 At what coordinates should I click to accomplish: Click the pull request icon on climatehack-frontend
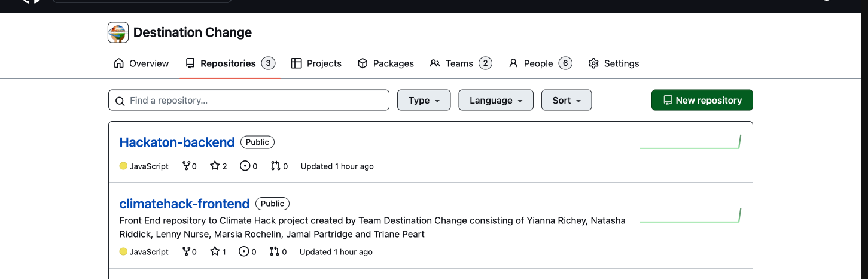click(x=274, y=251)
